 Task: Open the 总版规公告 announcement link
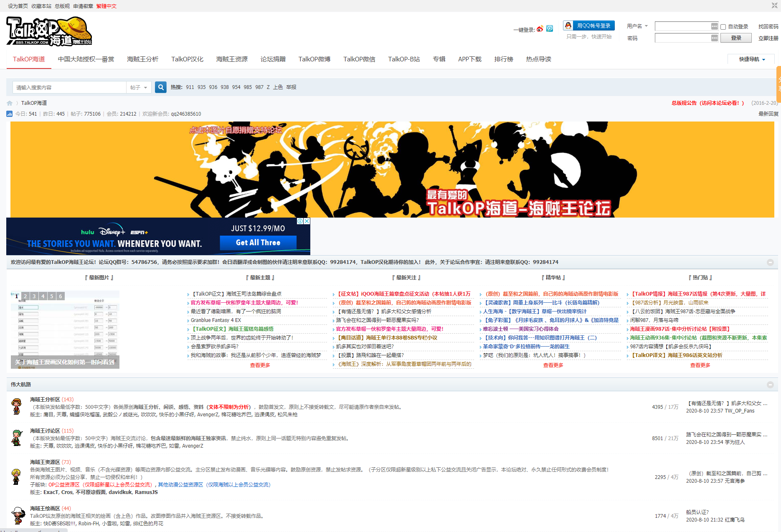point(707,103)
